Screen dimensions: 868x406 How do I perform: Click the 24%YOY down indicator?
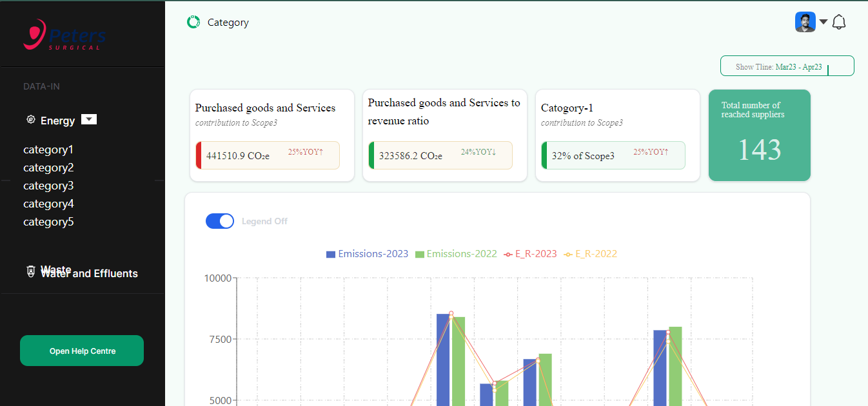[x=478, y=153]
